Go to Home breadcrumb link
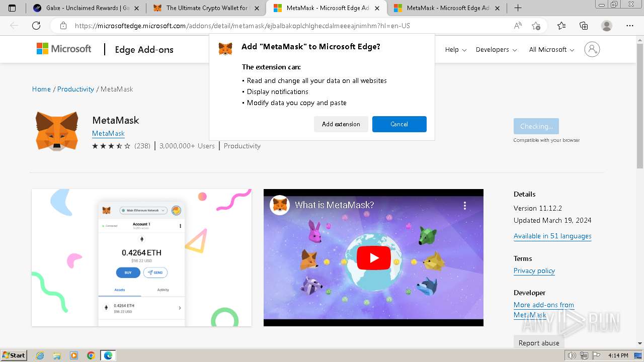This screenshot has width=644, height=362. (x=41, y=89)
